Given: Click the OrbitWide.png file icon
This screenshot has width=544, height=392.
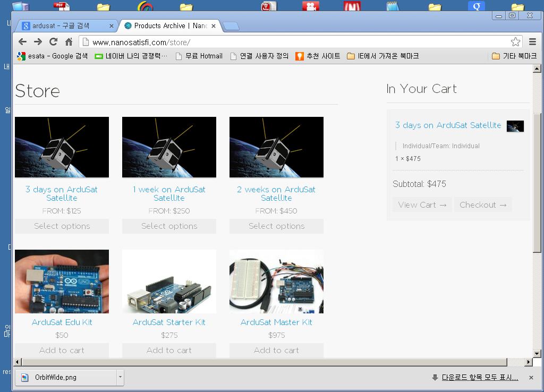Looking at the screenshot, I should tap(25, 378).
